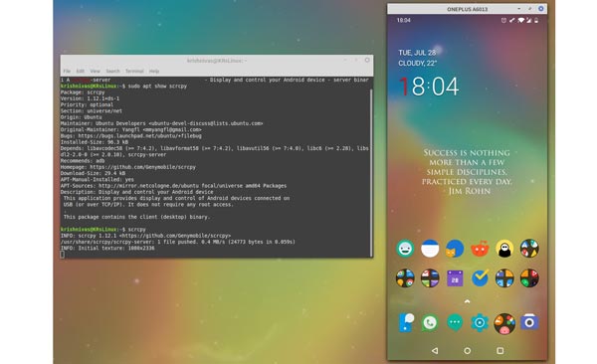This screenshot has width=597, height=364.
Task: Open the dock folder with pink icon
Action: (x=504, y=323)
